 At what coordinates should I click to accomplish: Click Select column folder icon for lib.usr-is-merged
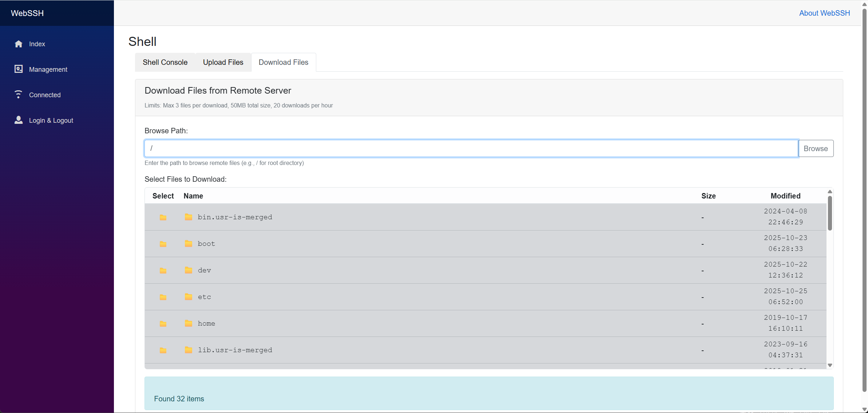(163, 350)
